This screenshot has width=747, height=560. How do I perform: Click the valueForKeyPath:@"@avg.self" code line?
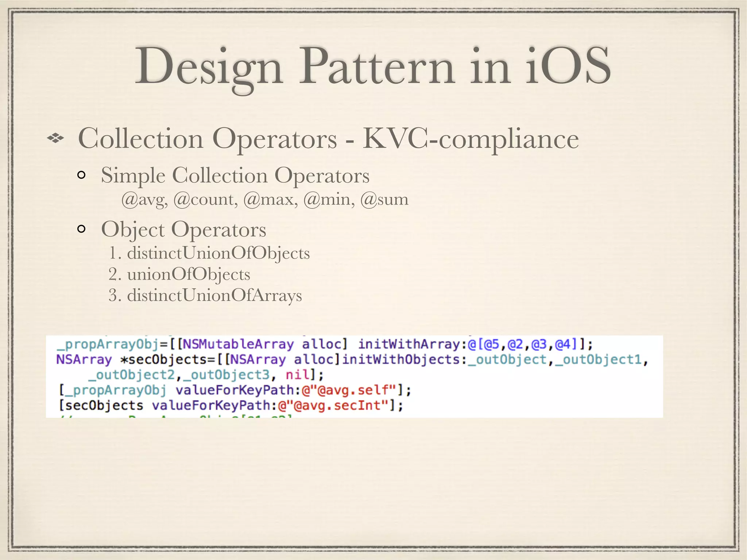click(x=235, y=390)
